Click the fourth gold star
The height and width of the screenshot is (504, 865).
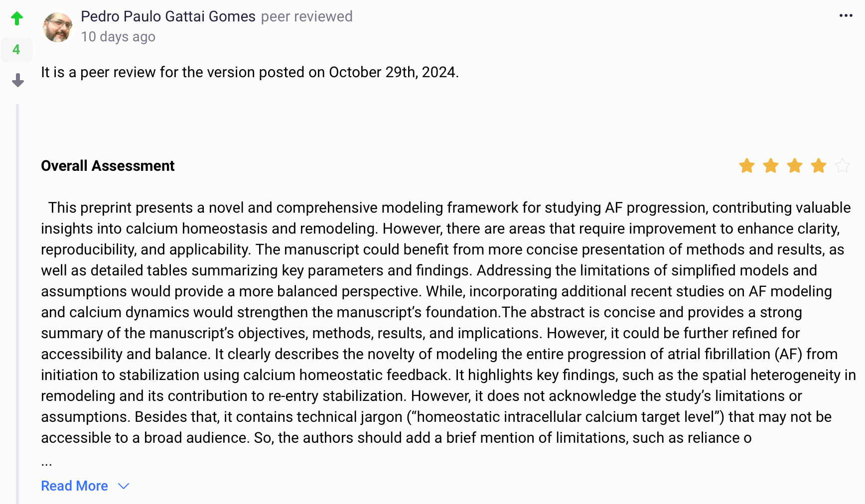pyautogui.click(x=819, y=166)
